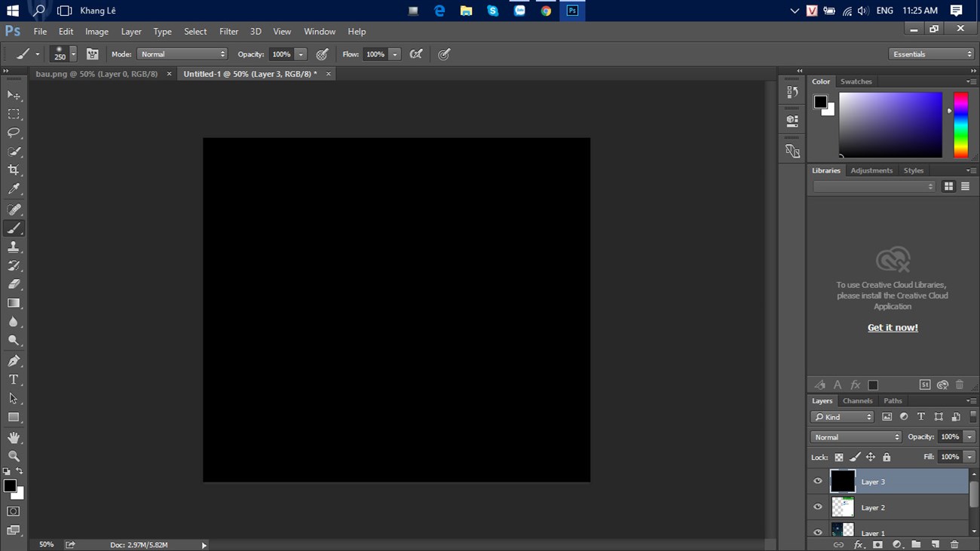Pick a color in the Color panel field
Viewport: 980px width, 551px height.
tap(890, 125)
